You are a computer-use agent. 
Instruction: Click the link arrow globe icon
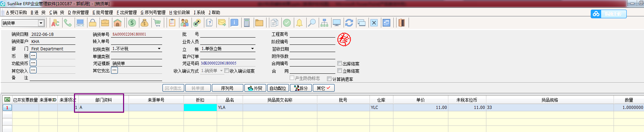(197, 23)
